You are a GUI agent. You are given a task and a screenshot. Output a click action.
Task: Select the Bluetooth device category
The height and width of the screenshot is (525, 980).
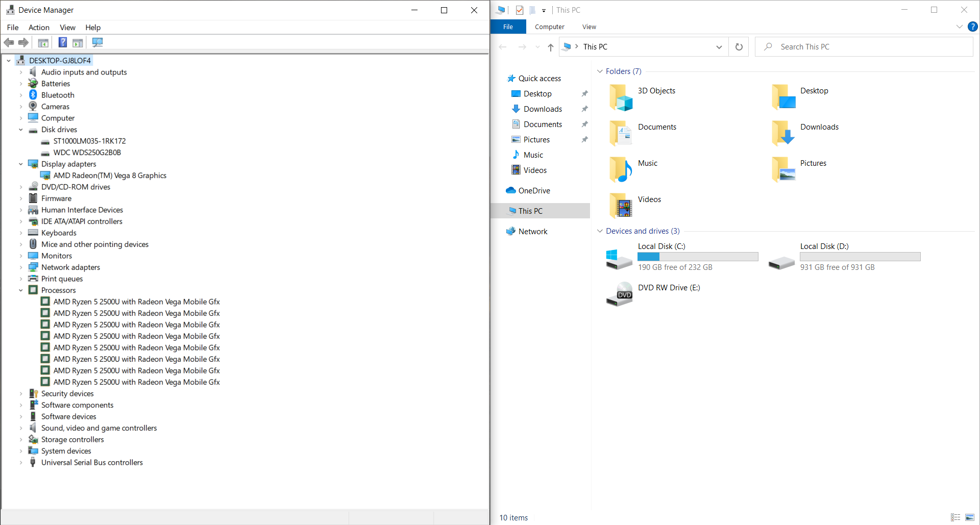pyautogui.click(x=58, y=95)
